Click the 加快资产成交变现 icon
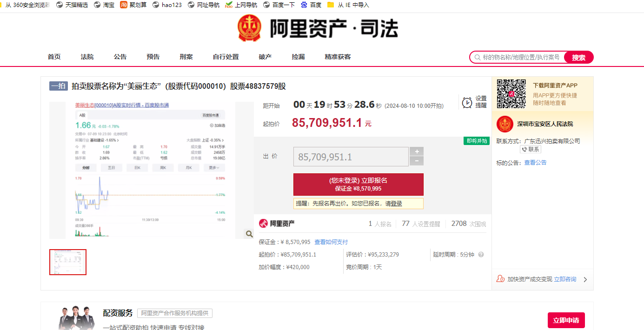 pos(500,279)
